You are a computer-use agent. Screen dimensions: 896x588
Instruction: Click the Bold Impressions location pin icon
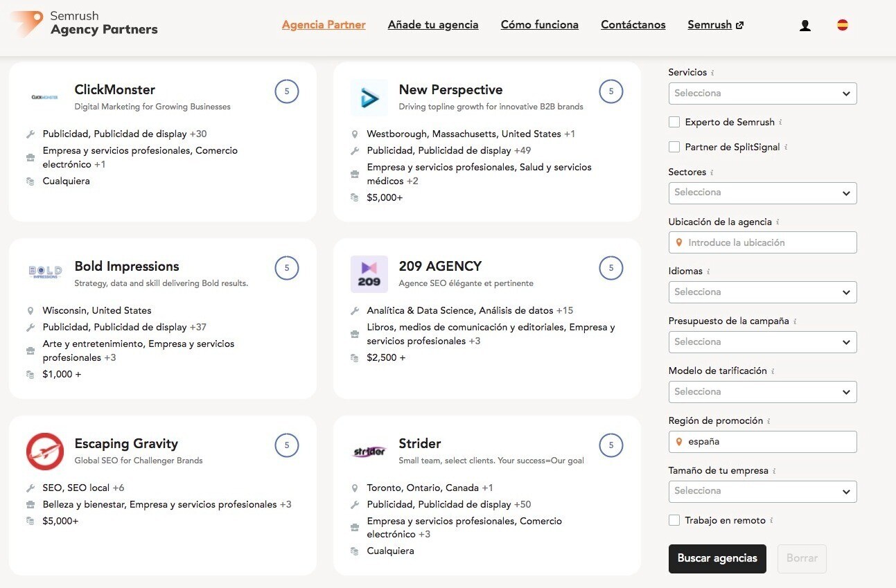(x=30, y=311)
